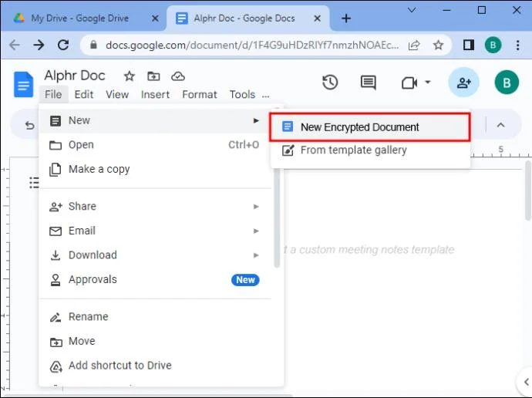Select Make a copy
This screenshot has width=532, height=398.
point(156,169)
